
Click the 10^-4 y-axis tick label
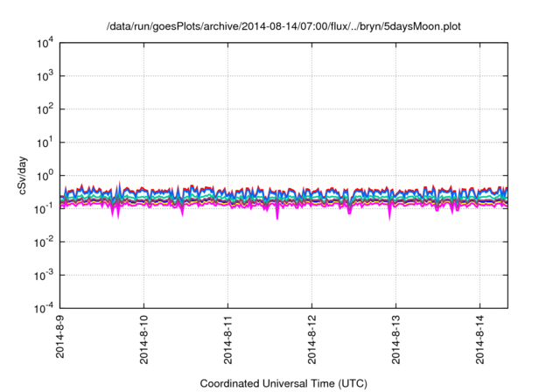tap(44, 308)
